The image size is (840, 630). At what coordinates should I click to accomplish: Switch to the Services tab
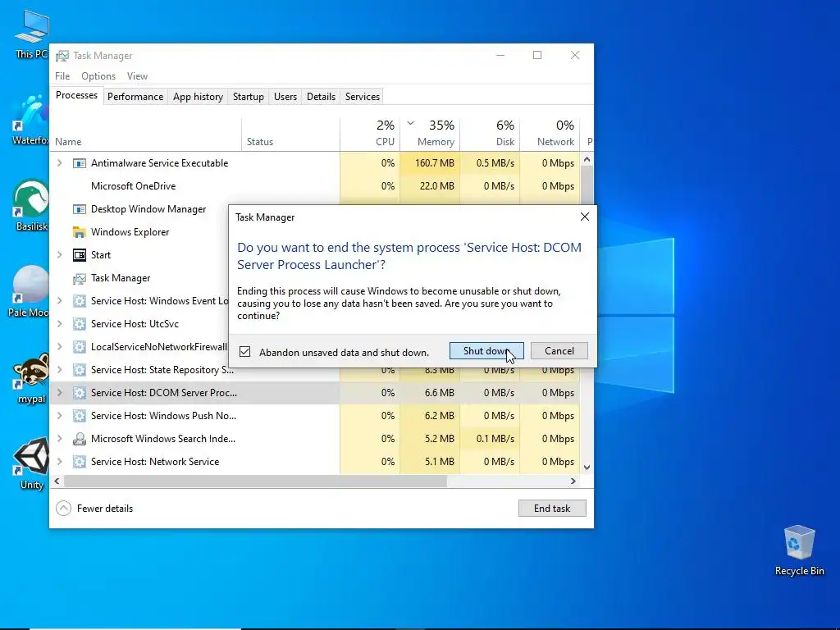(x=362, y=97)
